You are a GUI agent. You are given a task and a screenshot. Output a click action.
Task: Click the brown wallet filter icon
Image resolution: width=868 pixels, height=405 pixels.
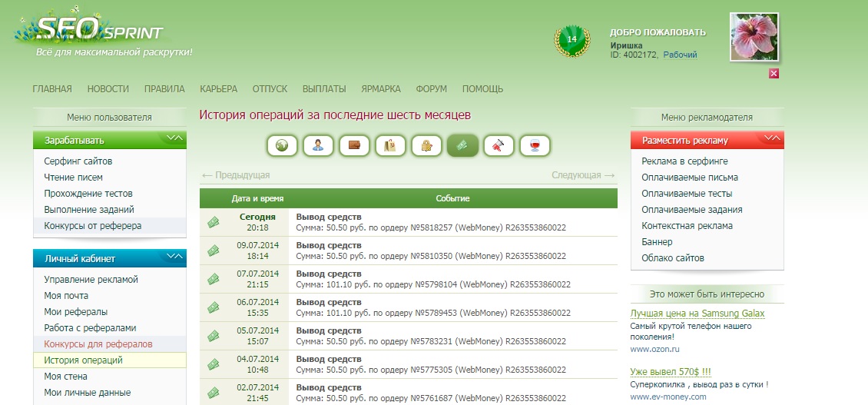pos(354,146)
